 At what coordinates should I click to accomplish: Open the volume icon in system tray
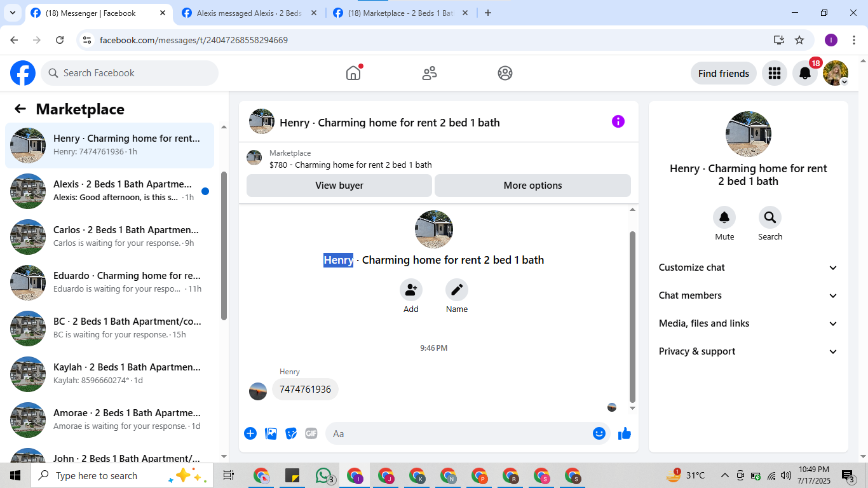[786, 475]
